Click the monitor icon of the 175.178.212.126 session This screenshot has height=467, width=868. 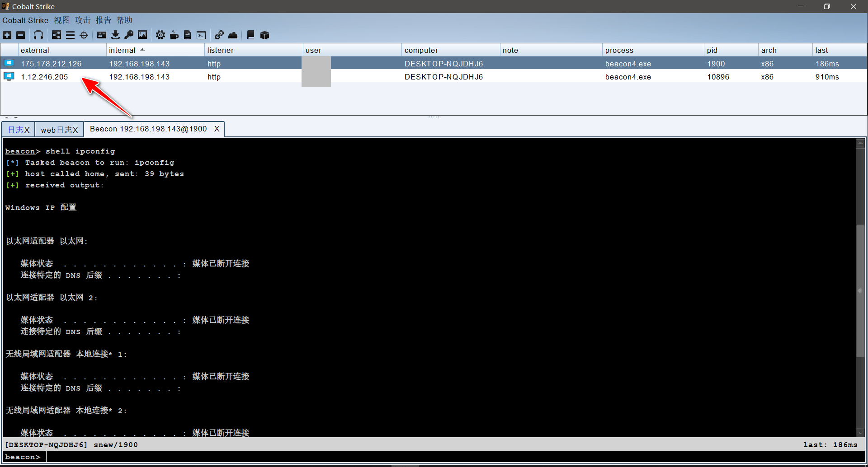click(x=9, y=63)
